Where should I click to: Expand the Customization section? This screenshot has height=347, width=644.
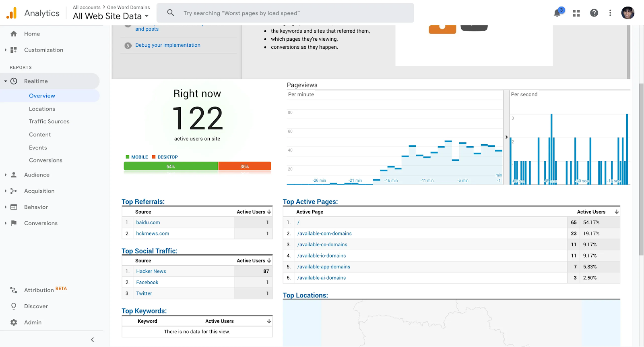click(6, 50)
